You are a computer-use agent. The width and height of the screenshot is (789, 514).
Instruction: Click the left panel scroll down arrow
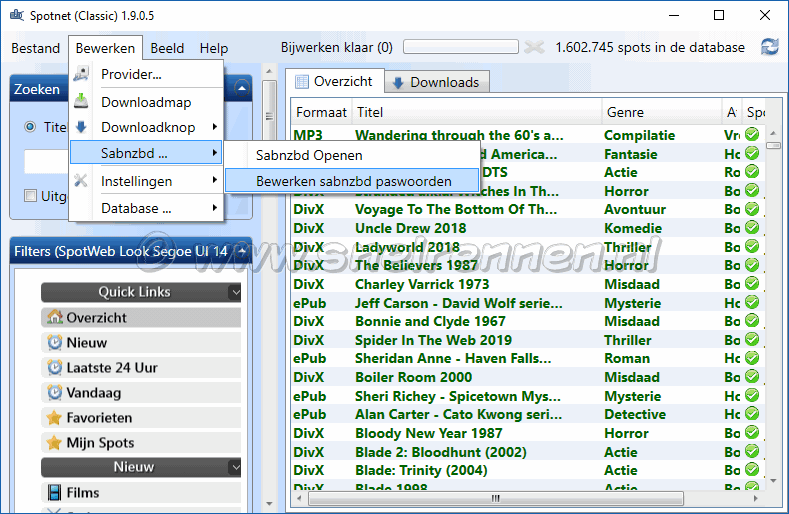pyautogui.click(x=269, y=503)
